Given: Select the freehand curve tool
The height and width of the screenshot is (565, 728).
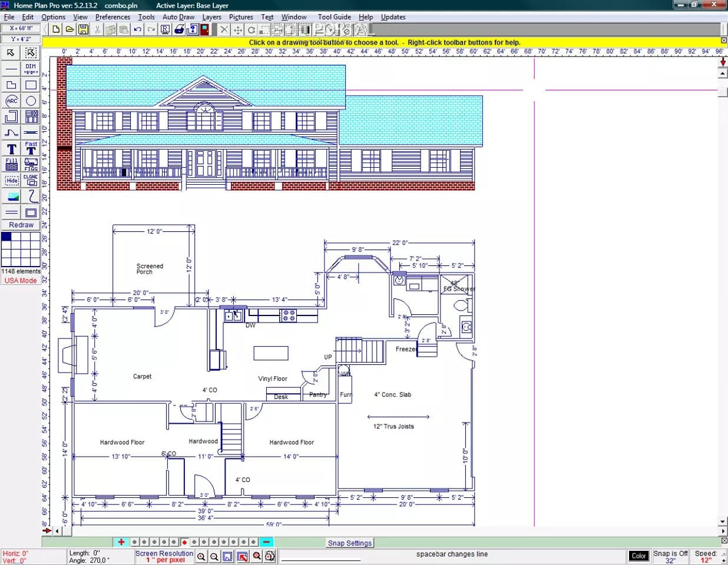Looking at the screenshot, I should [31, 196].
